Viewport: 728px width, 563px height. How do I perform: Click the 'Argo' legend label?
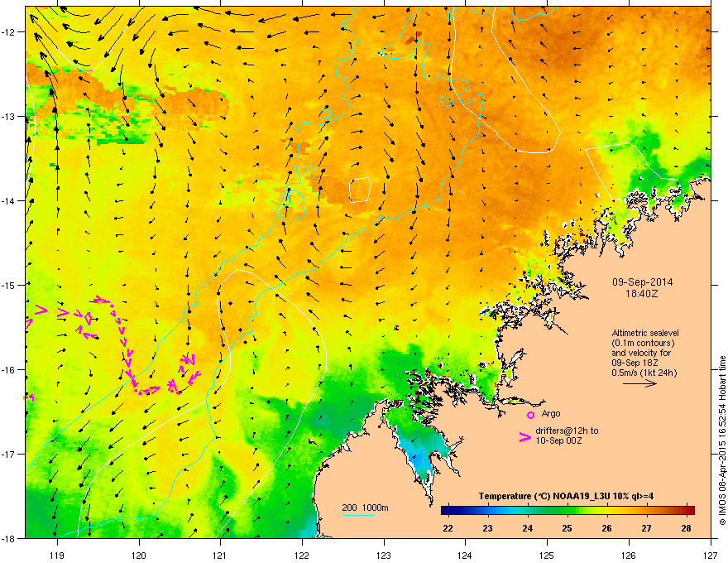point(551,413)
